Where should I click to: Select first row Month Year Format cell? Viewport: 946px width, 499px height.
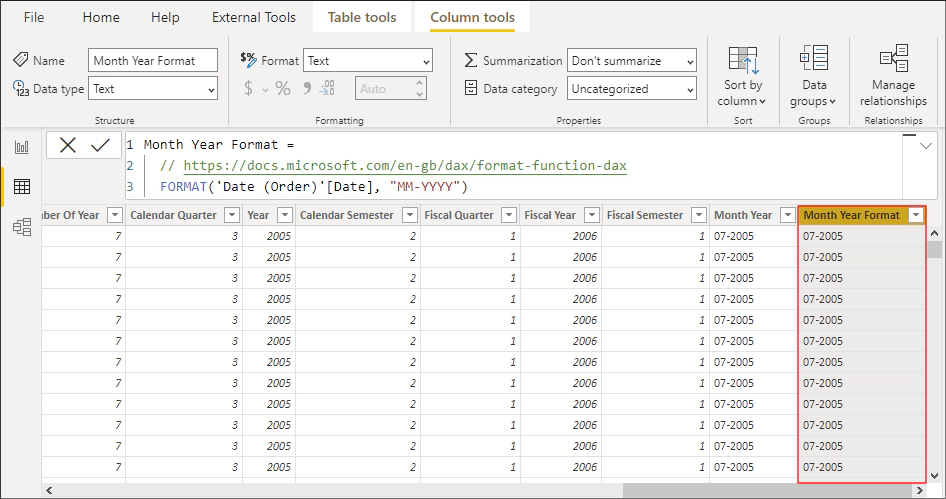(862, 236)
